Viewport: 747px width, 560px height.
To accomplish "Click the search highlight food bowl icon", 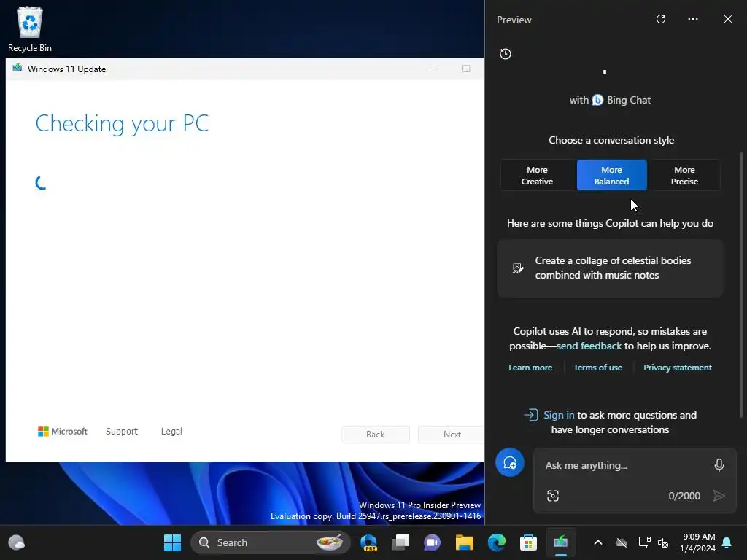I will (329, 542).
